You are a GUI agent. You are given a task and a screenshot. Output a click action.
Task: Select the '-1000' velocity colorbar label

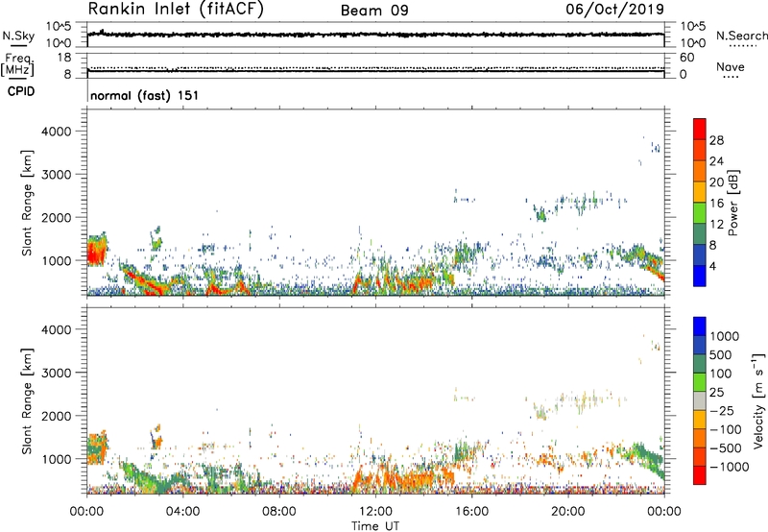click(730, 467)
